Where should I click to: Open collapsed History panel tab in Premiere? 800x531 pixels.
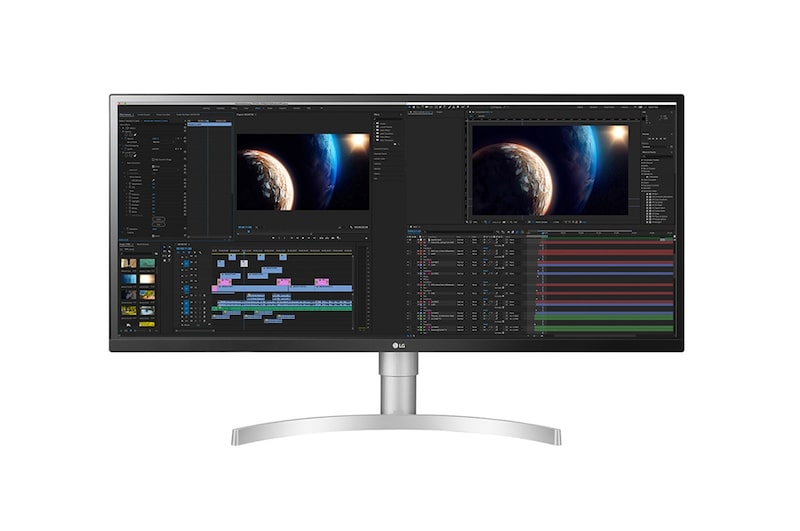pyautogui.click(x=377, y=174)
